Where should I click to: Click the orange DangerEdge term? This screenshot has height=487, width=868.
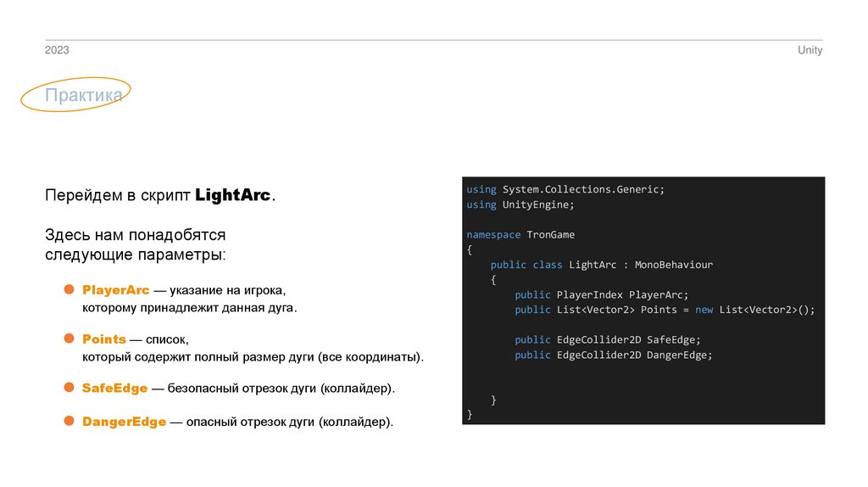(124, 421)
